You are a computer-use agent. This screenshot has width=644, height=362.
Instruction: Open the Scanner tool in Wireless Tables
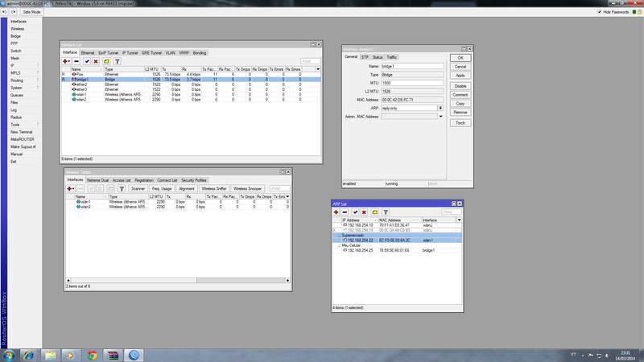tap(138, 188)
